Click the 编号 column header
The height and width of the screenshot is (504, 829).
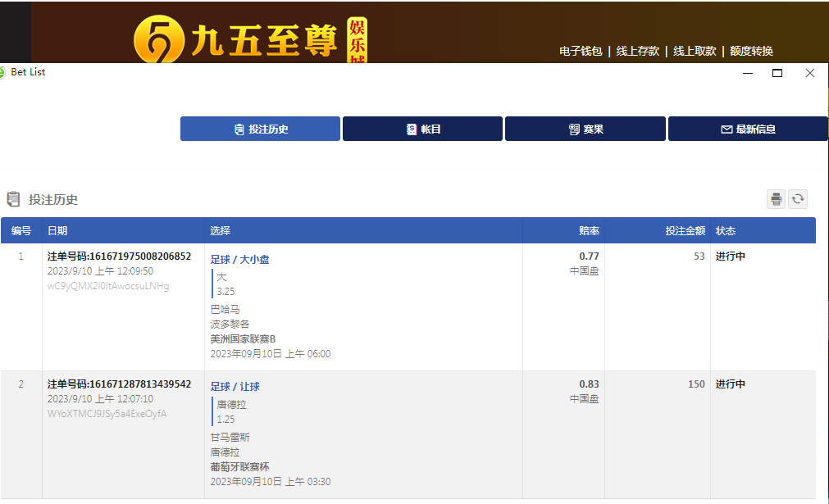pos(21,231)
